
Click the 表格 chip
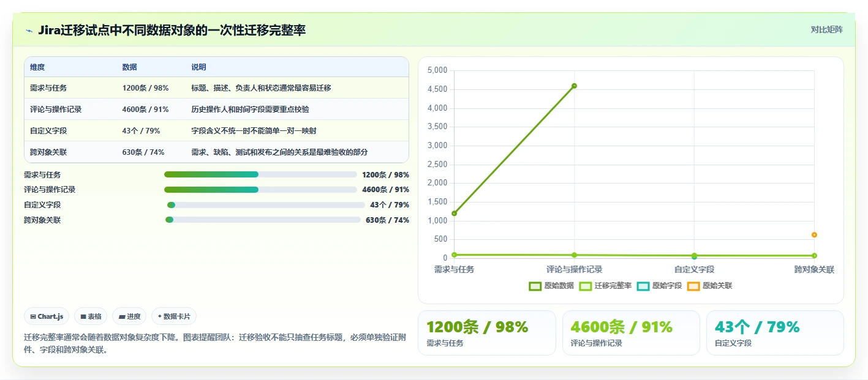[x=91, y=316]
